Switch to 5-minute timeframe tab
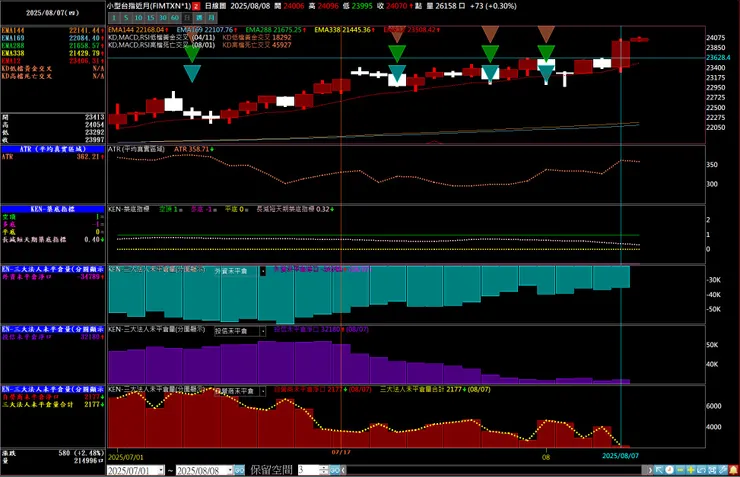Viewport: 740px width, 477px height. point(126,18)
